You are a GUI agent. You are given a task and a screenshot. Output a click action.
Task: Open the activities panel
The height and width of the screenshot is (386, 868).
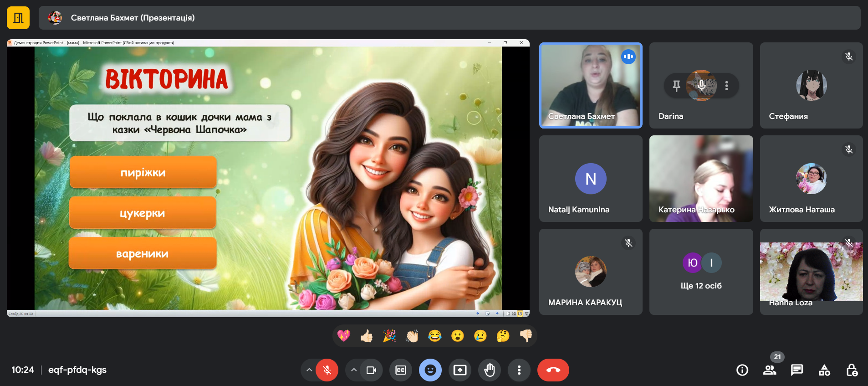824,370
